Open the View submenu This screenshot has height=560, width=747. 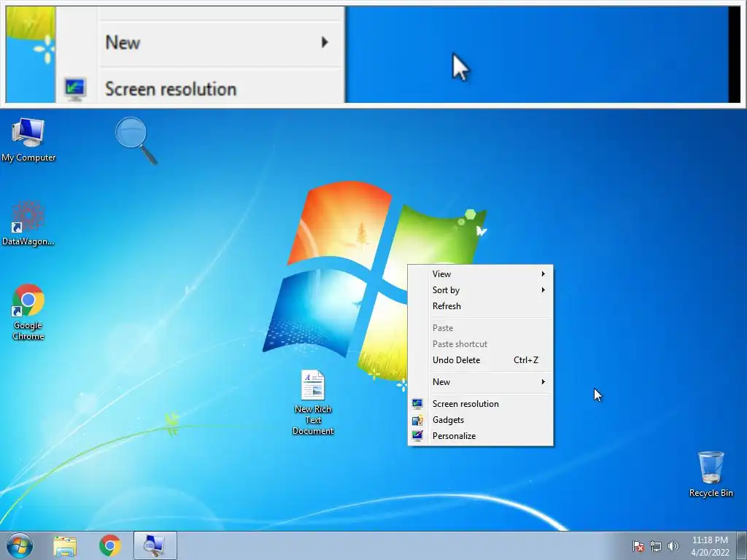481,274
